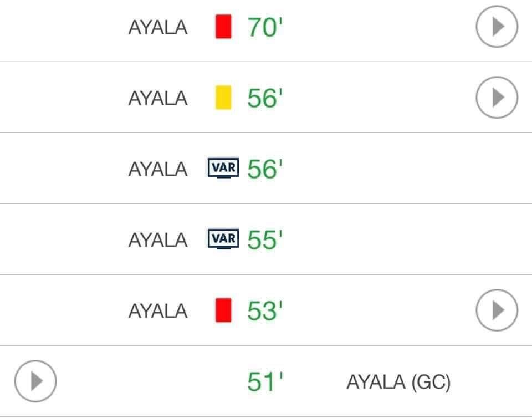Click the VAR icon at 55'
This screenshot has width=532, height=418.
pos(223,239)
